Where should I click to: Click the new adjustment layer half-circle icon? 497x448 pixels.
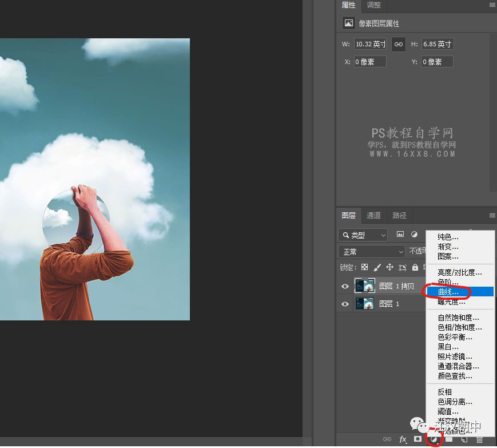pyautogui.click(x=434, y=439)
